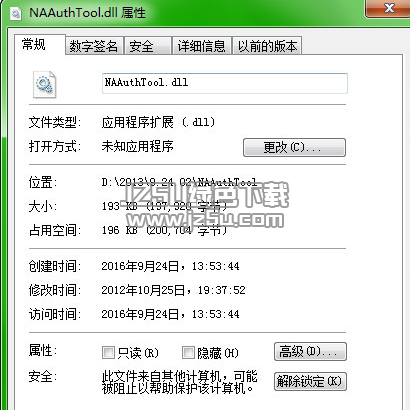
Task: Click the 属性 label
Action: [x=43, y=350]
